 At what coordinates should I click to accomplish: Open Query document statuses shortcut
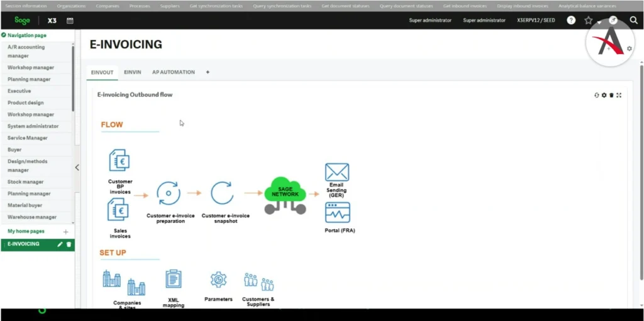click(x=406, y=6)
